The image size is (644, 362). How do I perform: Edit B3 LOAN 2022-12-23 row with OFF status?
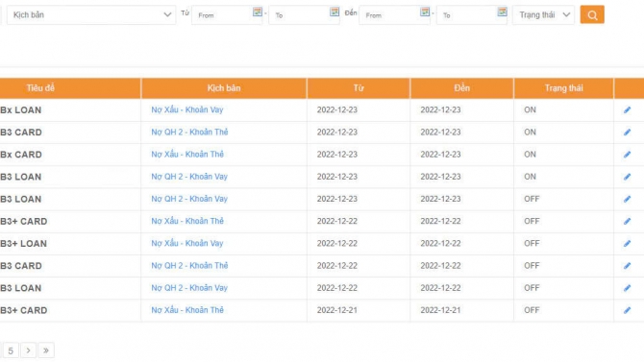click(x=627, y=199)
